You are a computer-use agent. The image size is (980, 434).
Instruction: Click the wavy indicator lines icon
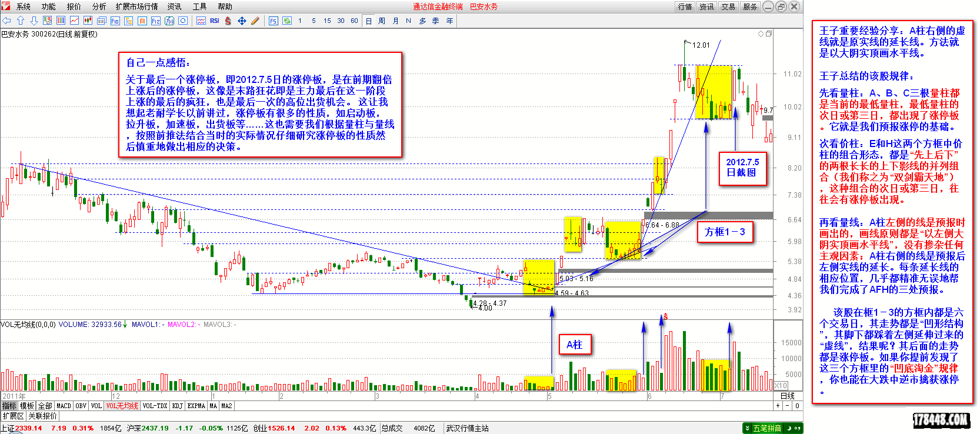pyautogui.click(x=201, y=21)
